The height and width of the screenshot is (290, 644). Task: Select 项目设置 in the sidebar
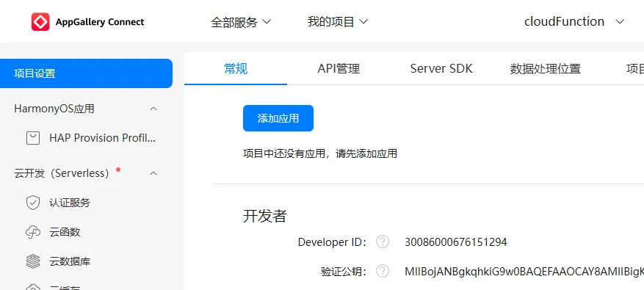click(x=86, y=73)
